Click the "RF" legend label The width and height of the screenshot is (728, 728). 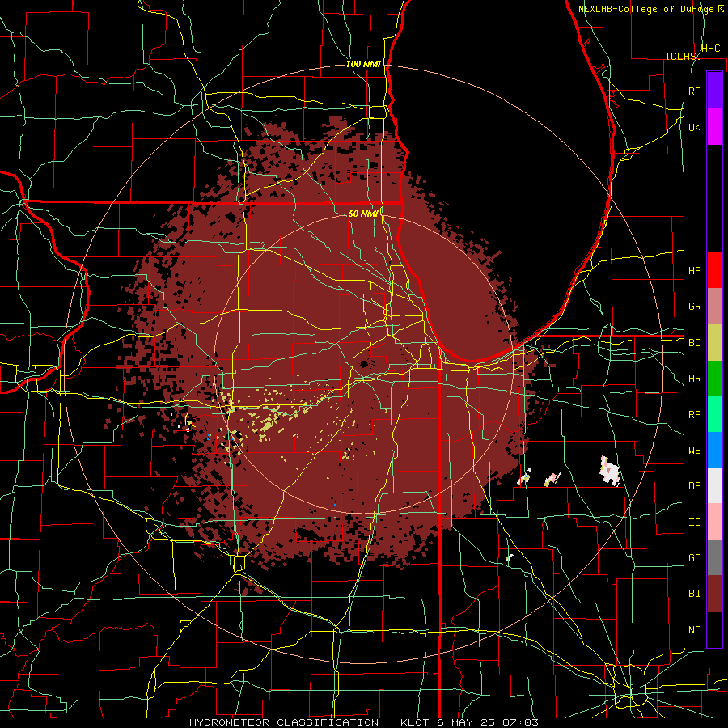coord(694,91)
